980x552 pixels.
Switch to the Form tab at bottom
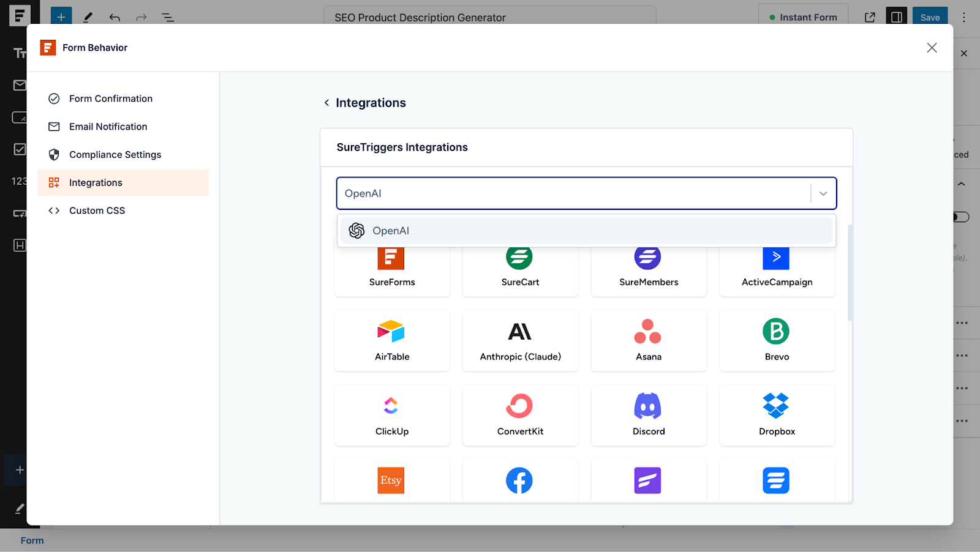(x=32, y=540)
